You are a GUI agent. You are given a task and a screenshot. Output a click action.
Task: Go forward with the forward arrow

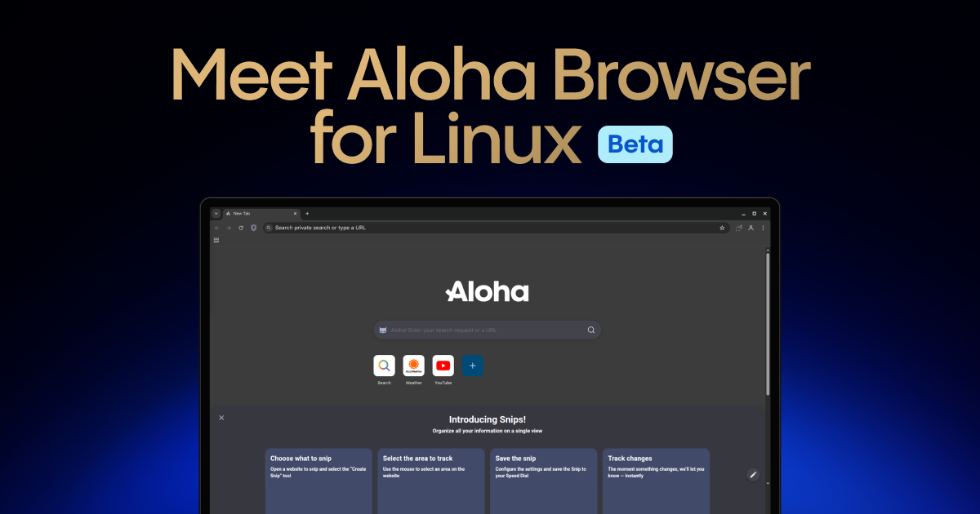click(x=229, y=228)
